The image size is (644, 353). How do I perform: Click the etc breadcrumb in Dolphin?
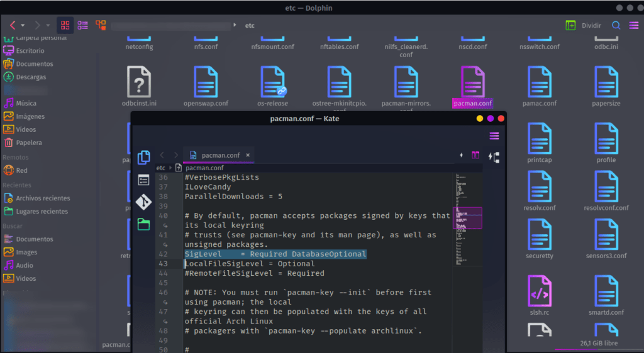tap(250, 25)
